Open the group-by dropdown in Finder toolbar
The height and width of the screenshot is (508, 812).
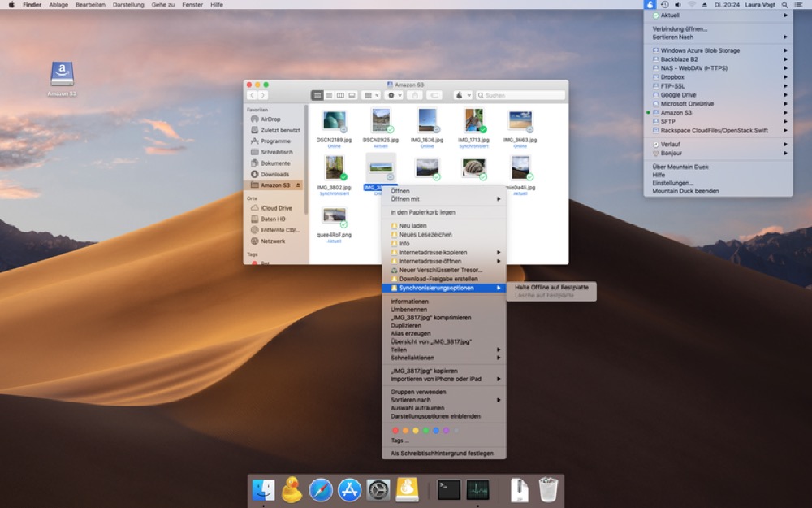(370, 95)
